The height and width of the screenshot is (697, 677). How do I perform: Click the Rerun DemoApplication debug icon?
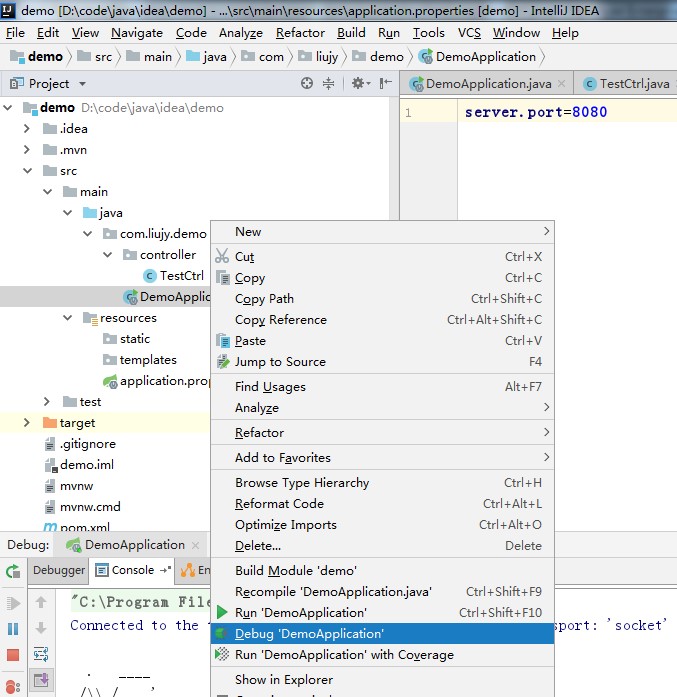pos(13,571)
